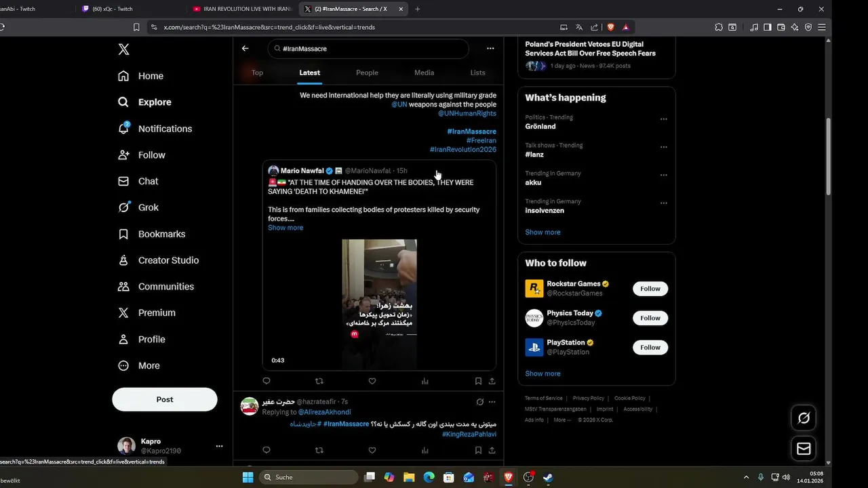Follow PlayStation
This screenshot has width=868, height=488.
(650, 348)
